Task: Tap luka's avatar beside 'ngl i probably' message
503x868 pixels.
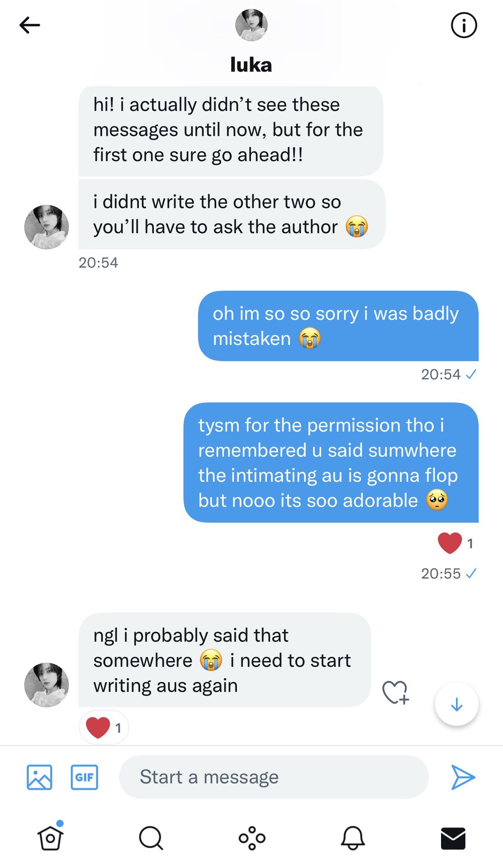Action: pyautogui.click(x=47, y=685)
